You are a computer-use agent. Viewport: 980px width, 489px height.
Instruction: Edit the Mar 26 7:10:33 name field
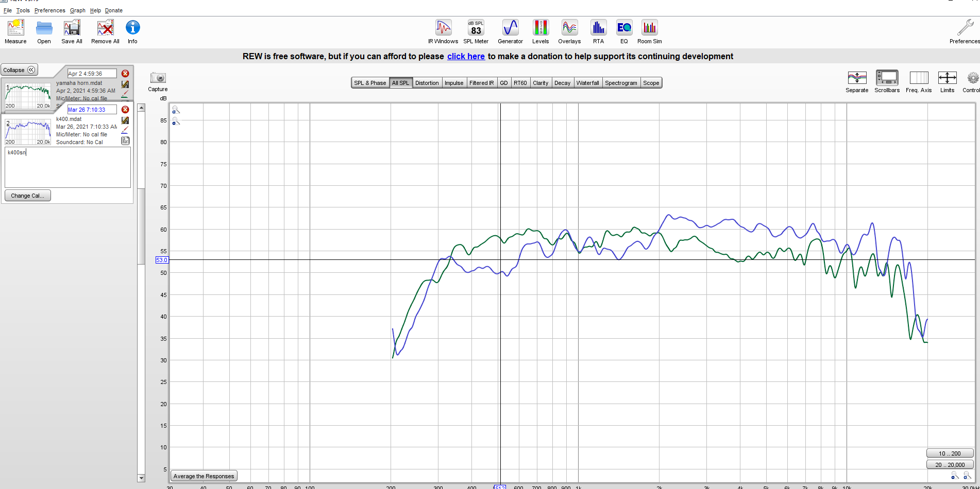pos(92,110)
